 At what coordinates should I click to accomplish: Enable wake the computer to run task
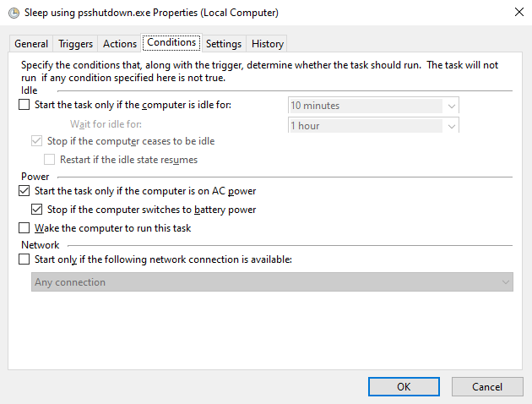tap(24, 228)
